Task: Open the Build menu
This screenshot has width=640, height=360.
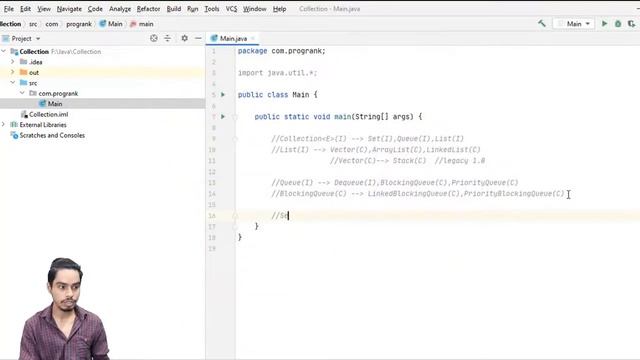Action: (174, 9)
